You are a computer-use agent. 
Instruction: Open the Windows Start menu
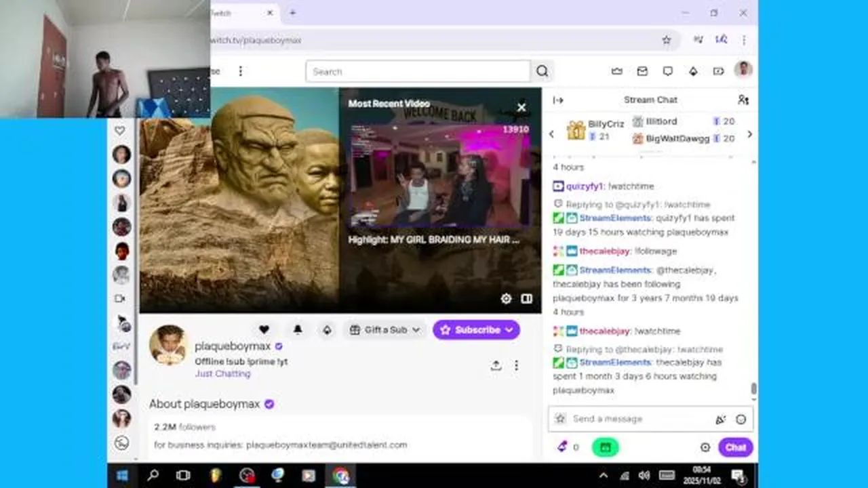pyautogui.click(x=122, y=476)
